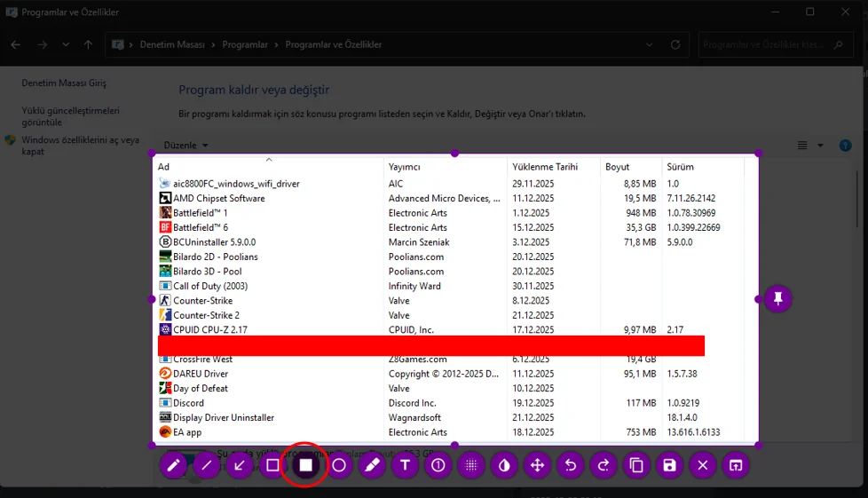Go back in Control Panel navigation
Image resolution: width=868 pixels, height=498 pixels.
[15, 45]
